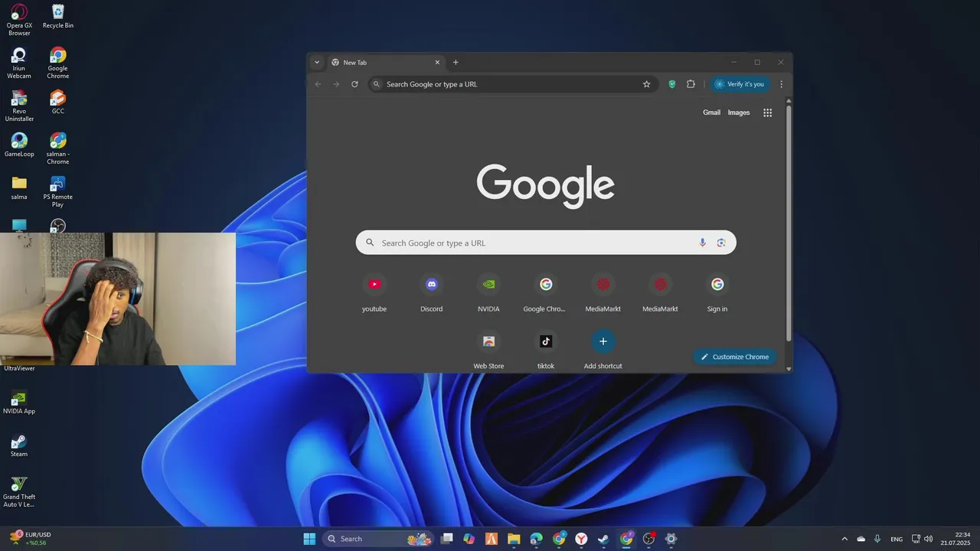Click the Windows taskbar Search box

[378, 539]
